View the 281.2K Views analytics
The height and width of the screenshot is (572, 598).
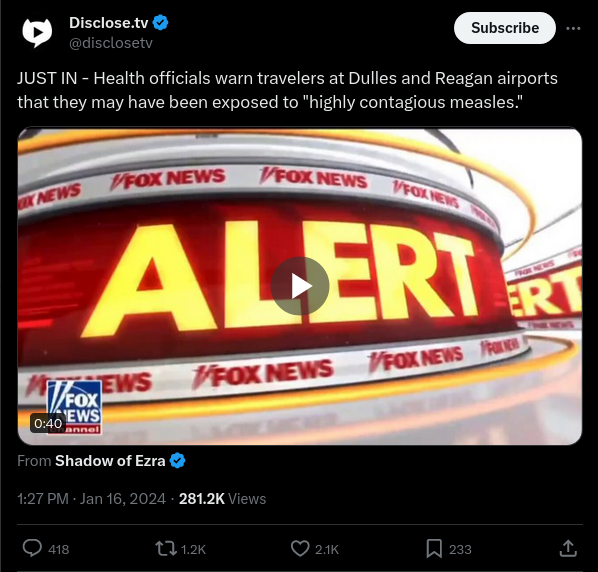click(222, 499)
